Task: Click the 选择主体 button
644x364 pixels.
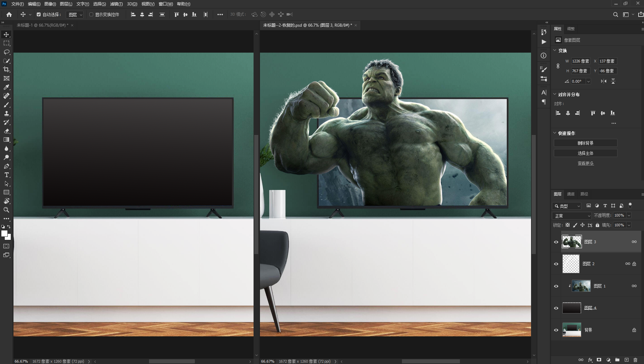Action: (586, 153)
